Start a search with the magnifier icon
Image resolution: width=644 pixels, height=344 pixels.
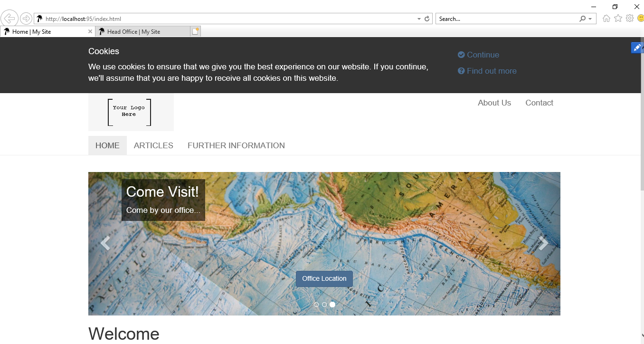(x=582, y=19)
